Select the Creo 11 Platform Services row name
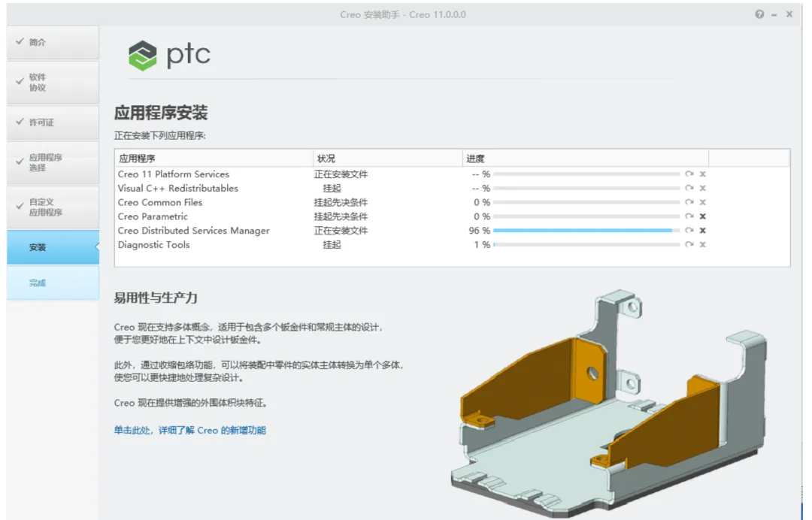Viewport: 812px width, 520px height. coord(174,174)
